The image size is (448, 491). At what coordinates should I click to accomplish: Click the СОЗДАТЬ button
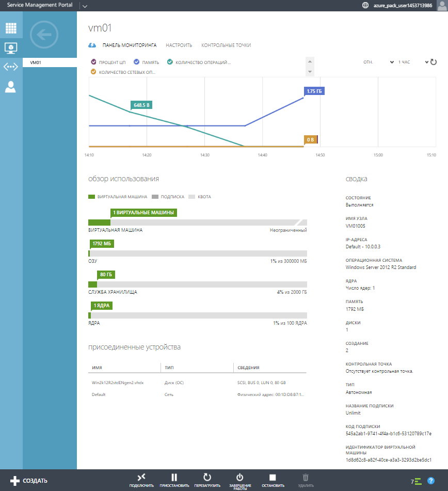click(29, 481)
